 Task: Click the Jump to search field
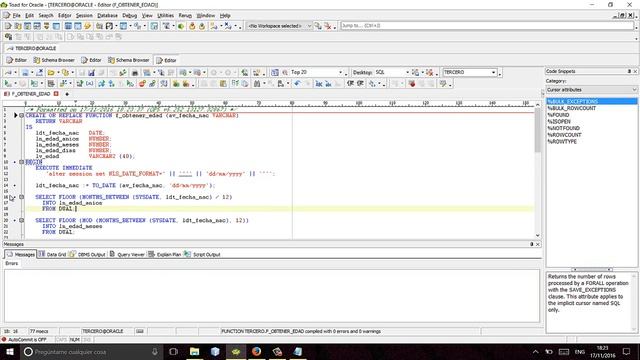pyautogui.click(x=487, y=26)
